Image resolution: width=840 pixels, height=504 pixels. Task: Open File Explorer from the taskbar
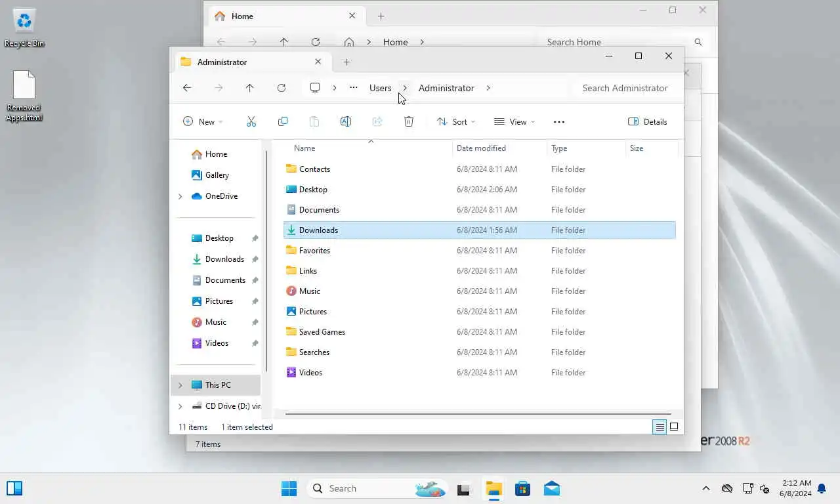click(x=493, y=488)
